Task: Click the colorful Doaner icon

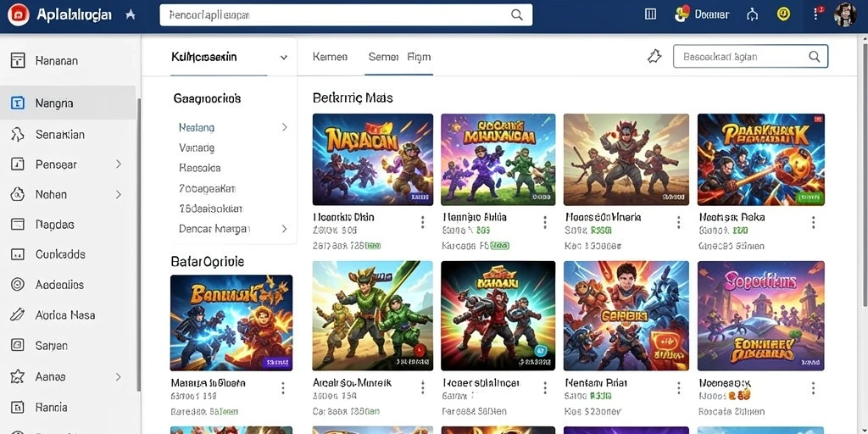Action: coord(682,14)
